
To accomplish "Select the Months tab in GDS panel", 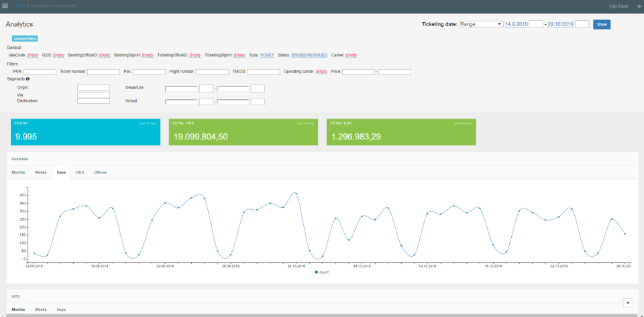I will pos(19,310).
